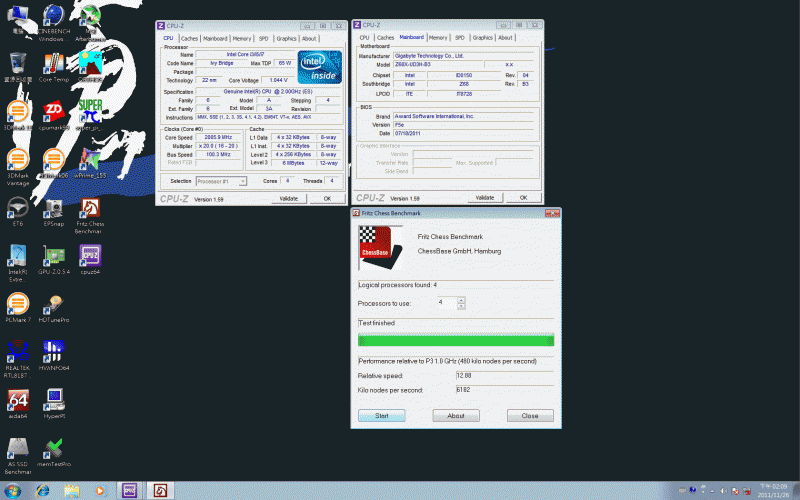Launch the wPrime_155 shortcut
The height and width of the screenshot is (500, 800).
tap(90, 164)
